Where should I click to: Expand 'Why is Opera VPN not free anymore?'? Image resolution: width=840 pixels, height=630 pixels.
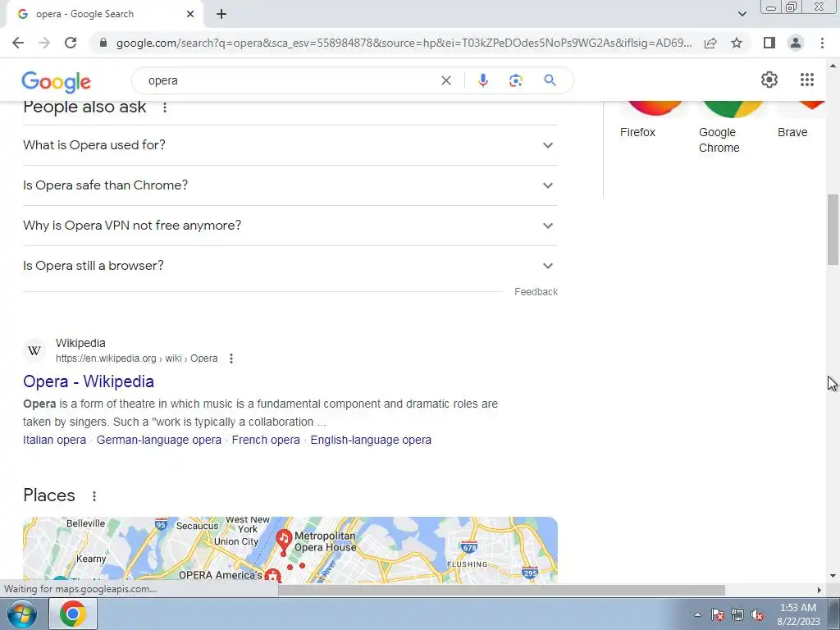tap(290, 226)
